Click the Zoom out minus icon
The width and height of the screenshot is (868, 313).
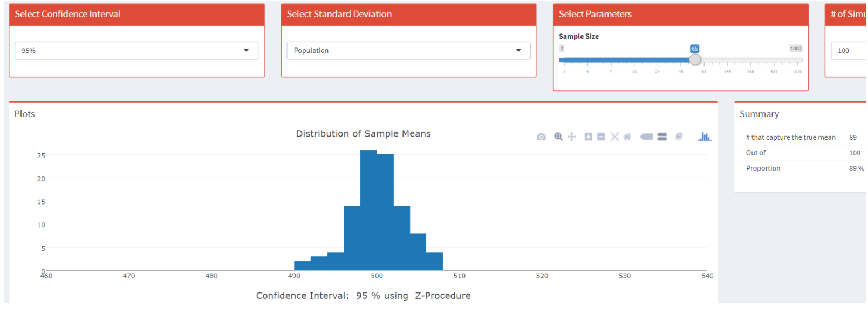click(x=601, y=137)
